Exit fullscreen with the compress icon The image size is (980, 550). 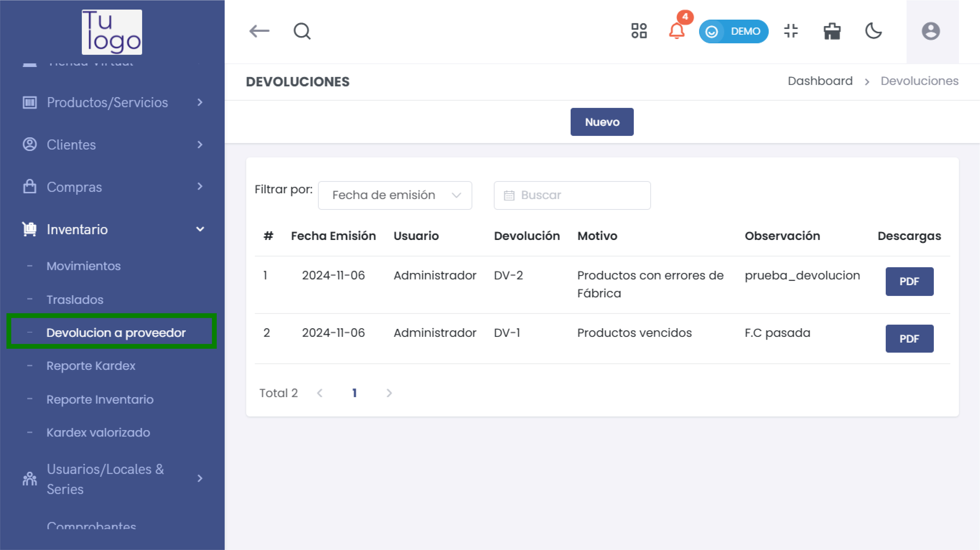[x=791, y=31]
